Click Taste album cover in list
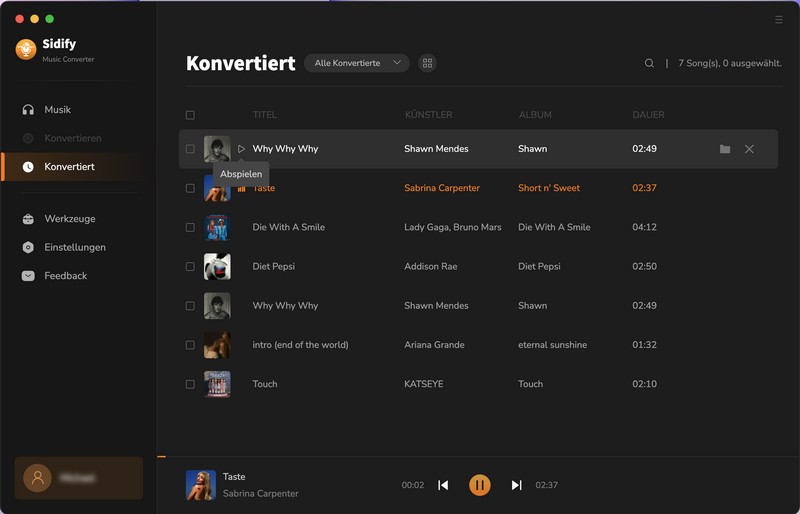The image size is (800, 514). click(x=217, y=188)
